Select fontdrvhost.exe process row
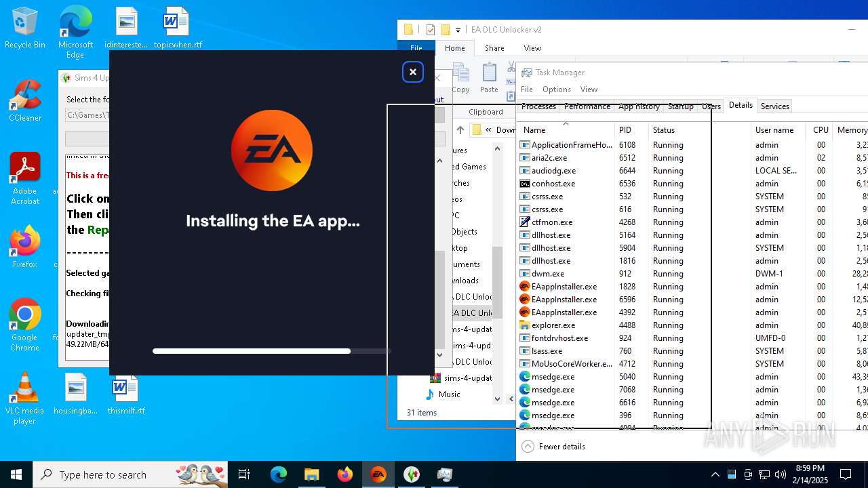Viewport: 868px width, 488px height. point(692,338)
